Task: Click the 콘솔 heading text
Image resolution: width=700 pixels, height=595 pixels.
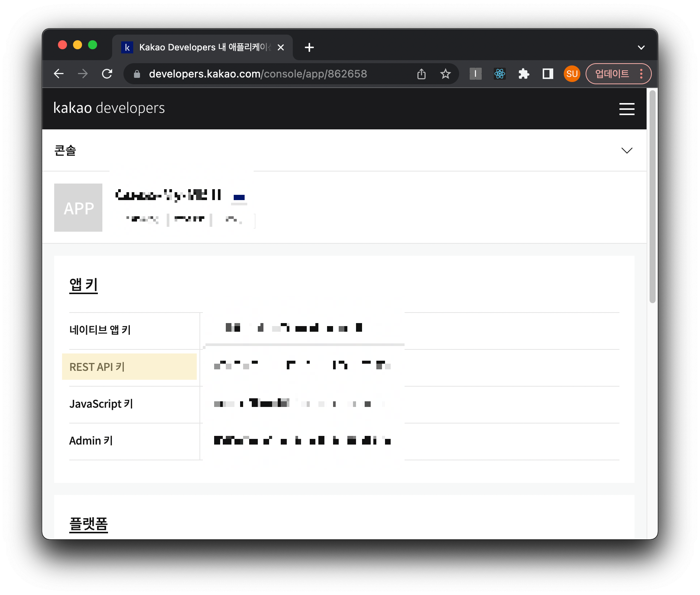Action: coord(65,150)
